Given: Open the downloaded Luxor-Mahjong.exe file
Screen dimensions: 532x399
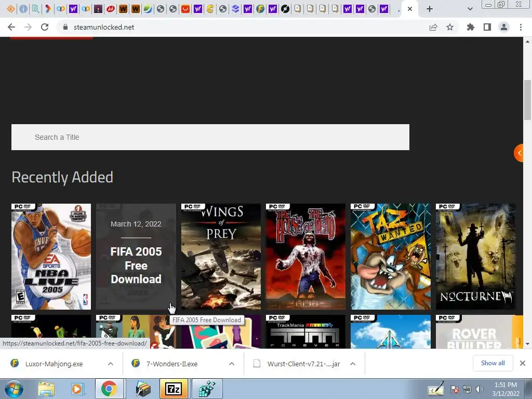Looking at the screenshot, I should [54, 364].
